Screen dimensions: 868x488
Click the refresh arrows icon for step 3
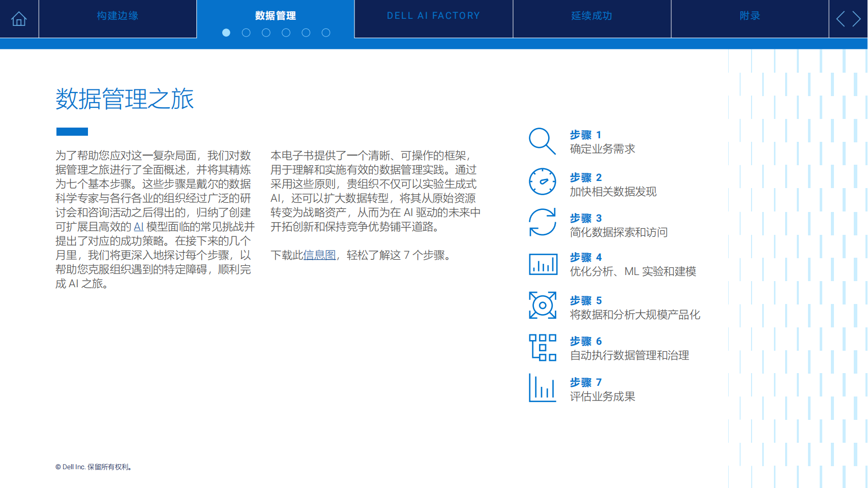point(542,222)
